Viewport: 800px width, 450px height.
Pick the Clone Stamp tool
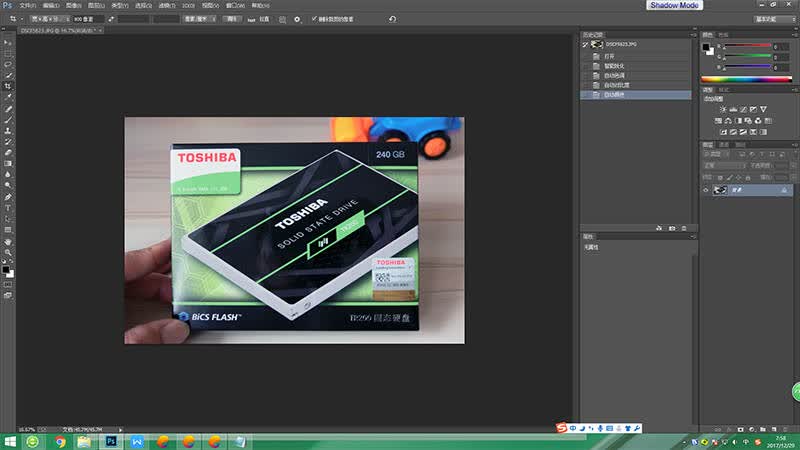(8, 131)
